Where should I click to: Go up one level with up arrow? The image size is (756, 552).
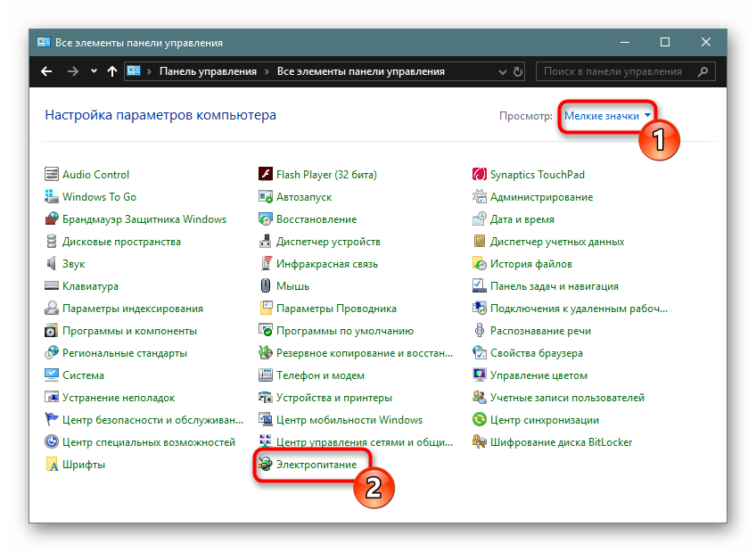[x=112, y=71]
